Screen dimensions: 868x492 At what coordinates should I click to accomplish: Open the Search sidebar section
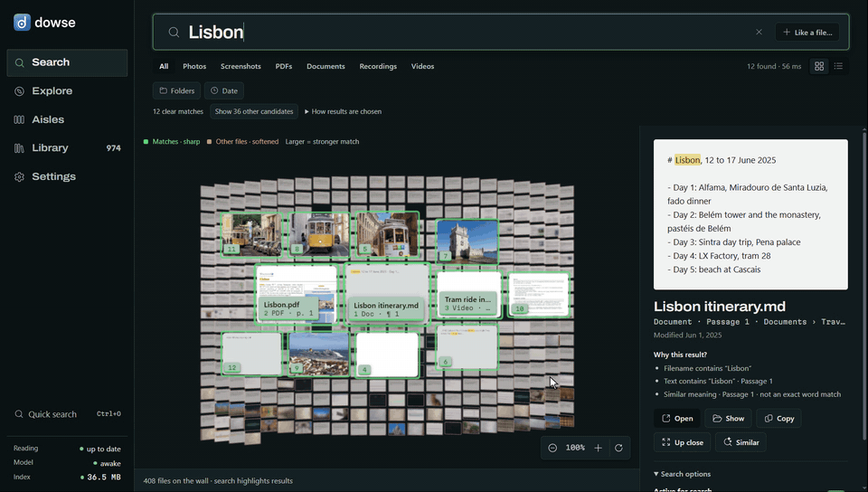(x=67, y=62)
